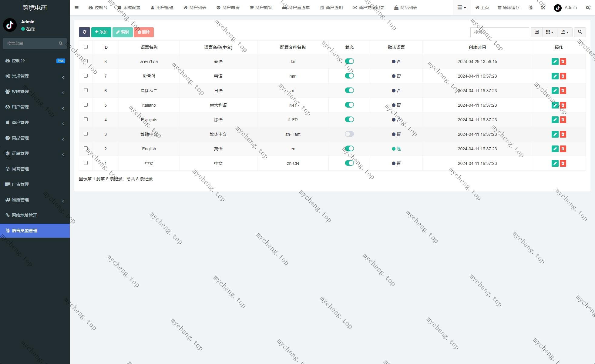Click the language switch icon in top bar

coord(530,8)
